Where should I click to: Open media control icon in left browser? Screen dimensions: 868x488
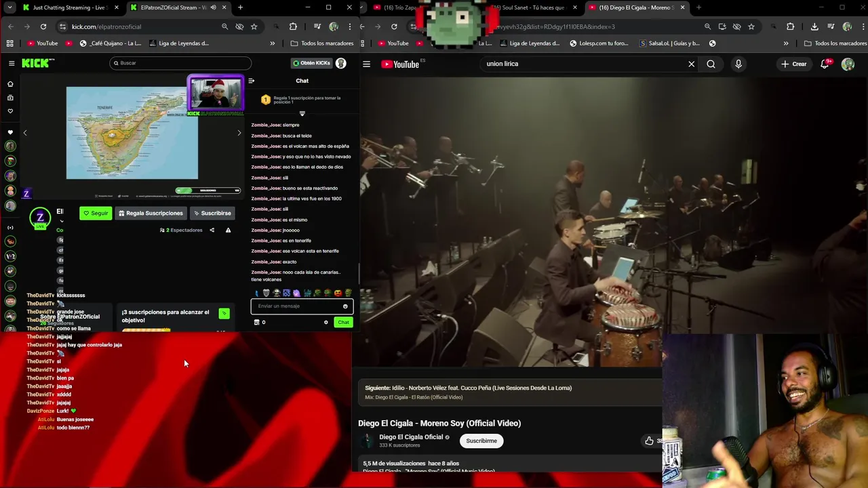(x=317, y=26)
